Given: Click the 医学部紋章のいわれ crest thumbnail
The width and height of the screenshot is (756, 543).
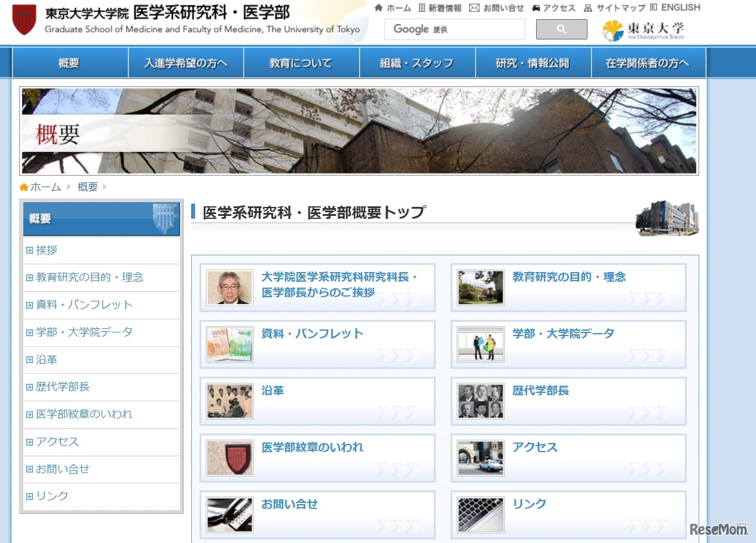Looking at the screenshot, I should pyautogui.click(x=229, y=458).
